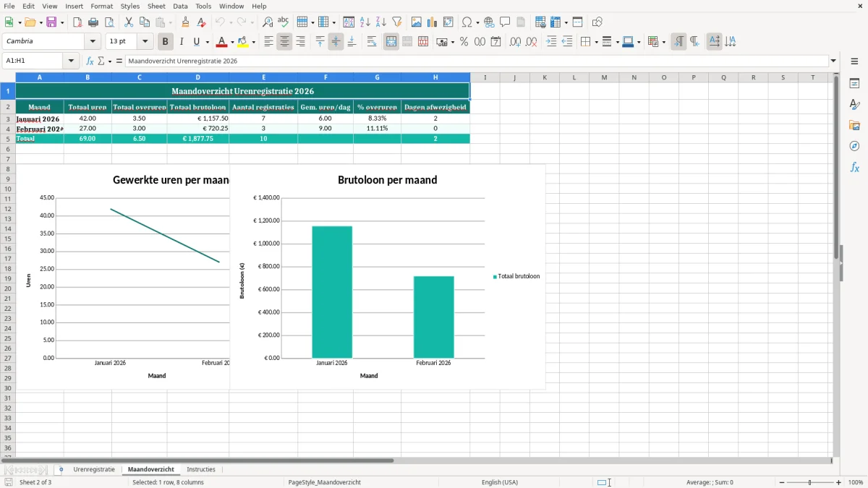This screenshot has height=488, width=868.
Task: Open sidebar Properties panel
Action: tap(854, 83)
